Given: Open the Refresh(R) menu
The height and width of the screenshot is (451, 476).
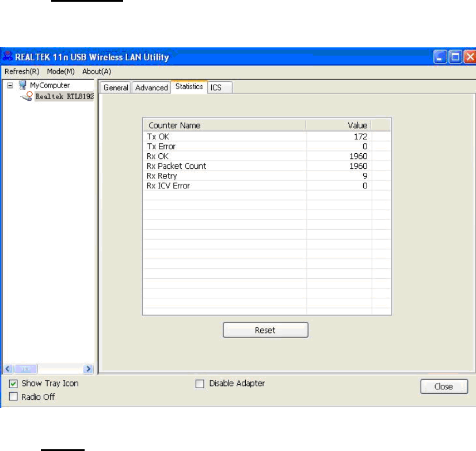Looking at the screenshot, I should (22, 71).
